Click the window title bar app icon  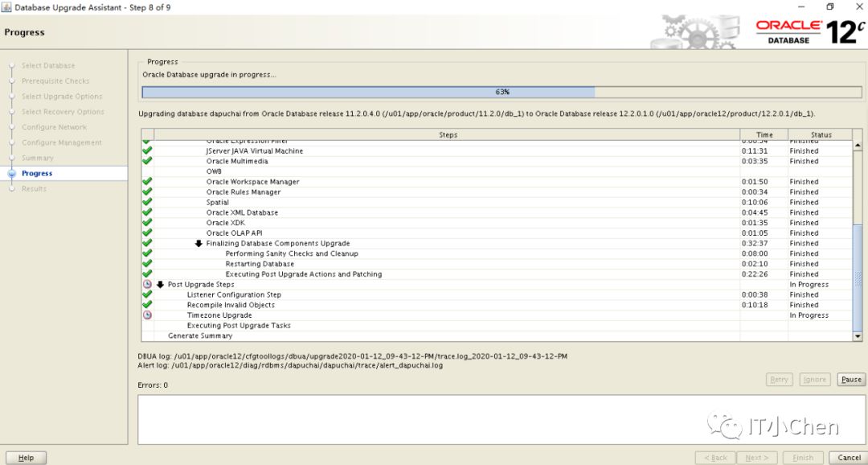6,7
